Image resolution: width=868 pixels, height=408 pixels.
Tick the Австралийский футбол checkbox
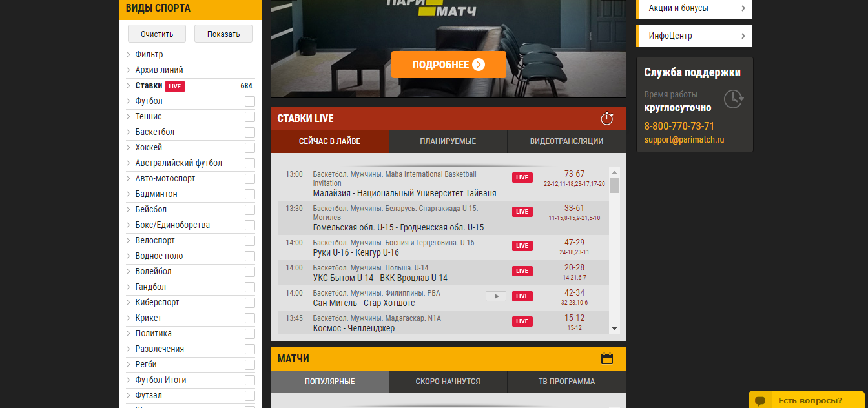250,163
